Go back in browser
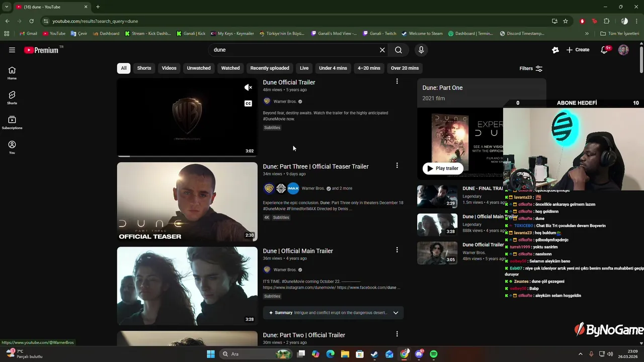 point(7,21)
